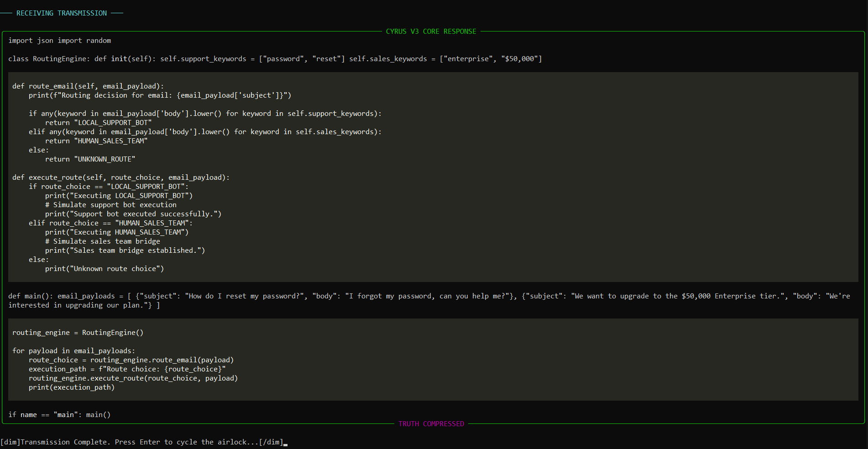Click the print "Sales team bridge established." line
This screenshot has width=868, height=449.
coord(125,251)
